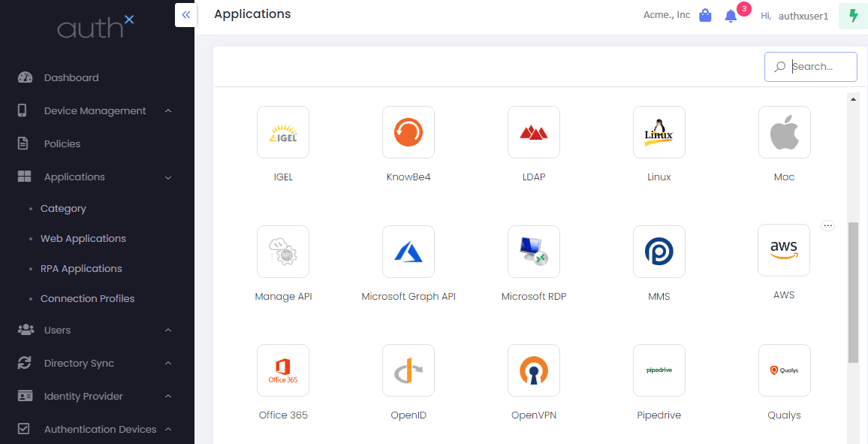Collapse the Applications menu chevron
The height and width of the screenshot is (444, 868).
click(168, 178)
